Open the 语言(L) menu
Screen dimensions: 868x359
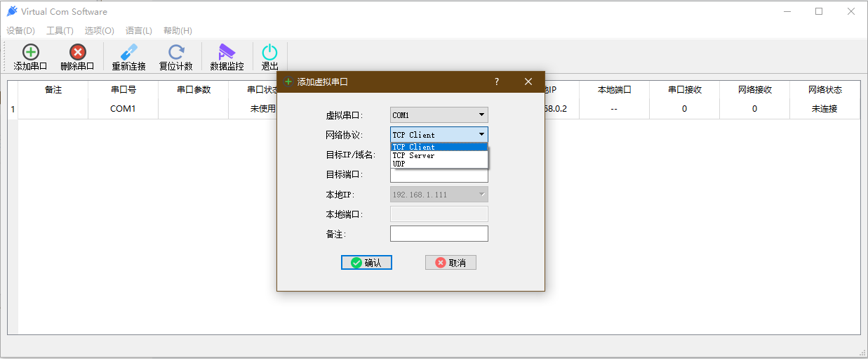tap(139, 31)
